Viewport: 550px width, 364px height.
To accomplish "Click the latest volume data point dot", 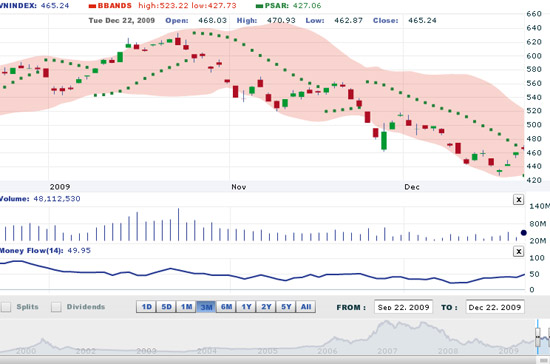I will pos(524,232).
